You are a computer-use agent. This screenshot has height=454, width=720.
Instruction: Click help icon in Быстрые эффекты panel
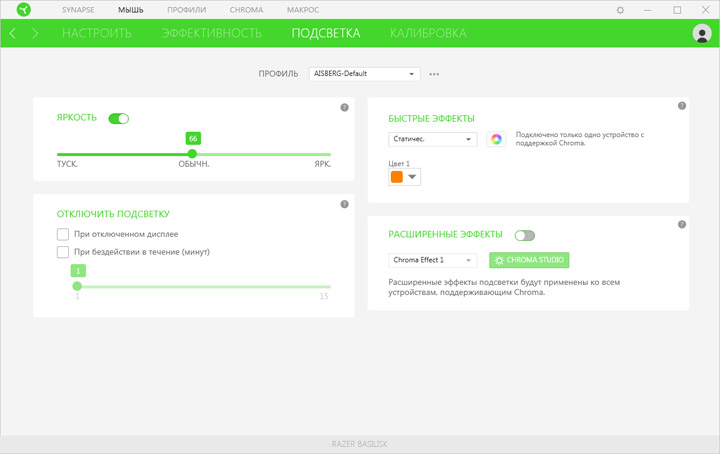[x=682, y=106]
